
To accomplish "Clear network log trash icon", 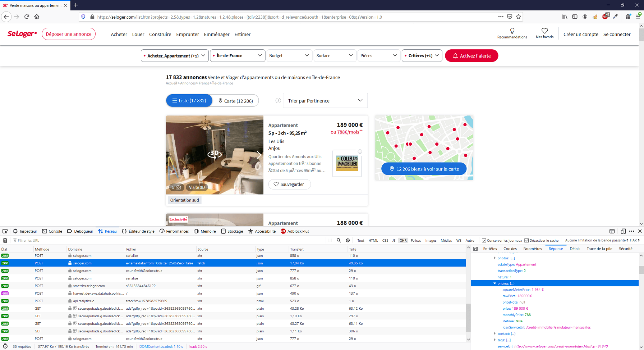I will (5, 240).
